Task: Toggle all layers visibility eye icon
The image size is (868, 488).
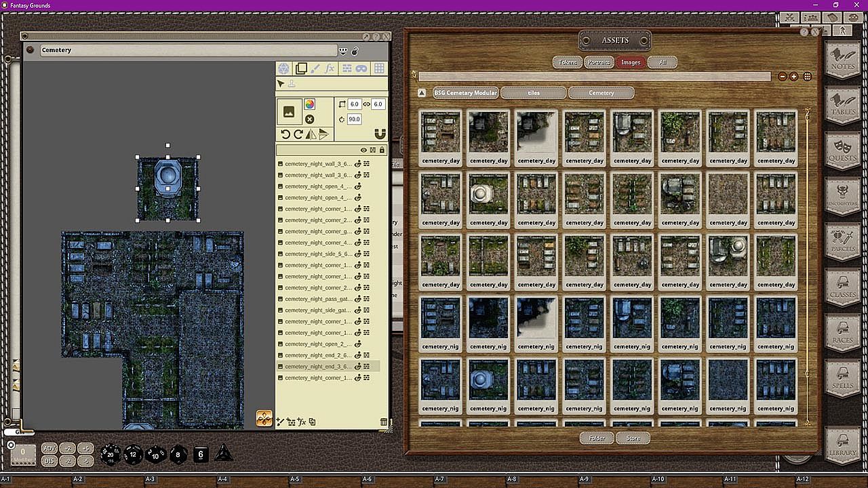Action: (363, 150)
